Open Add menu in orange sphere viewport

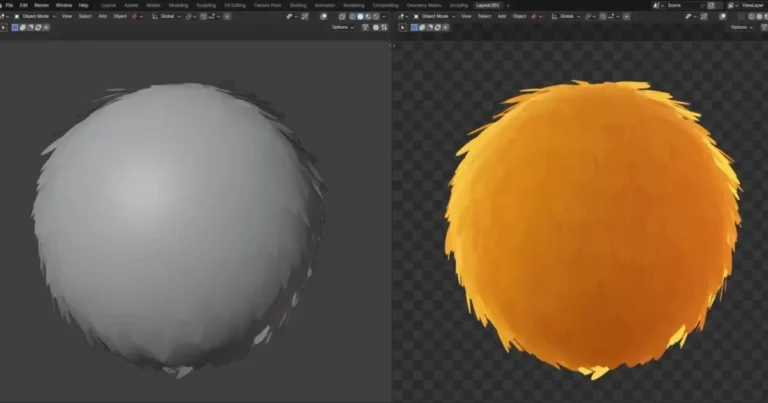tap(502, 16)
